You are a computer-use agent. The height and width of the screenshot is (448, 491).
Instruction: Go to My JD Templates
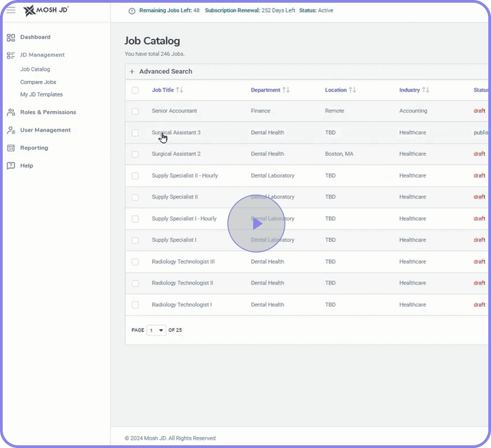point(41,95)
